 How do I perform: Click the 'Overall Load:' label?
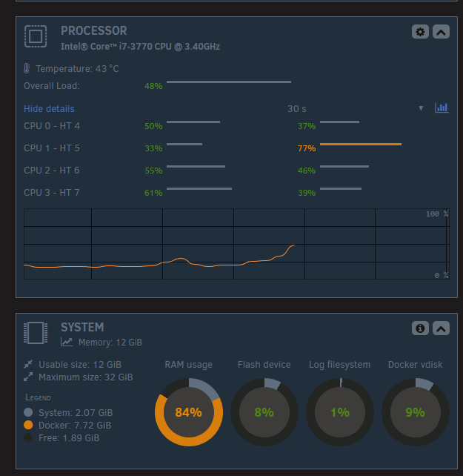pyautogui.click(x=52, y=86)
